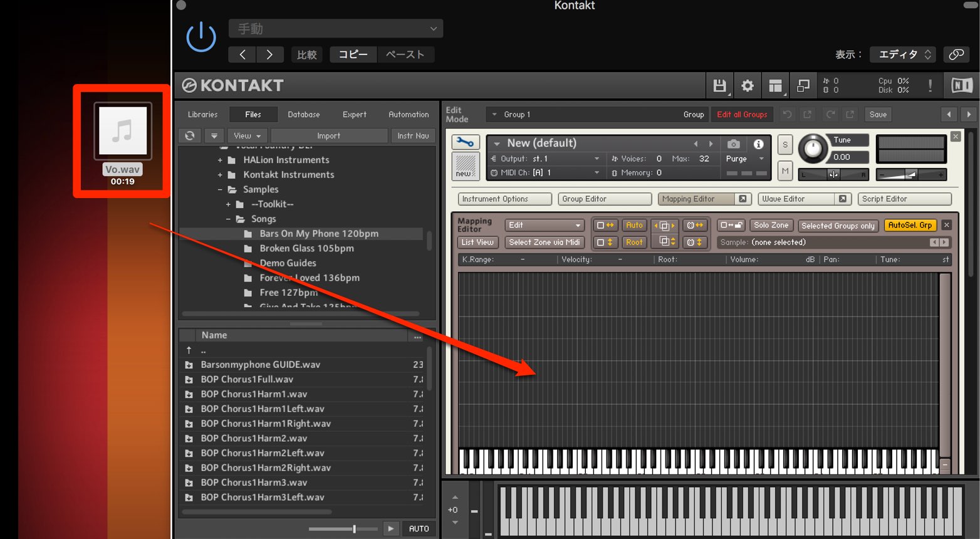The height and width of the screenshot is (539, 980).
Task: Toggle Solo Zone
Action: click(771, 225)
